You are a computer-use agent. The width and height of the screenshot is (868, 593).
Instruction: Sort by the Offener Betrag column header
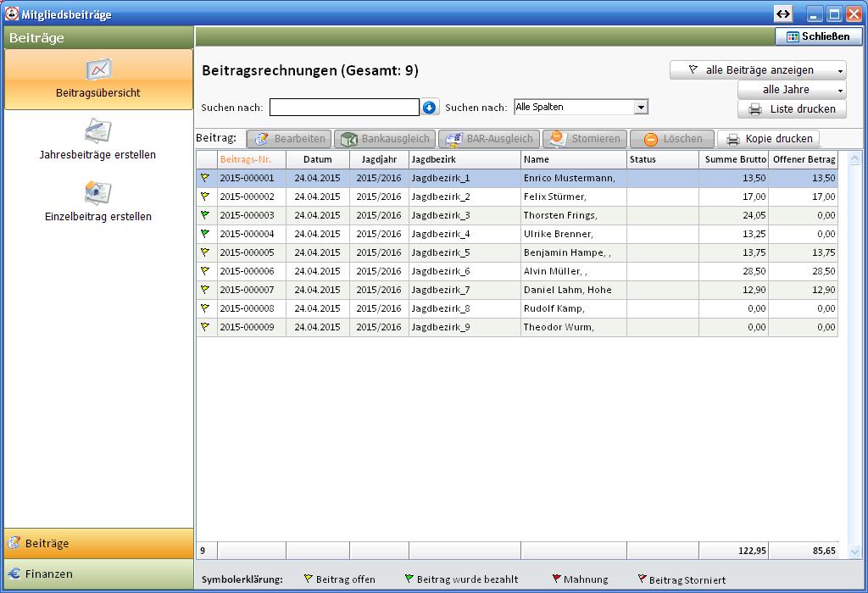(803, 159)
